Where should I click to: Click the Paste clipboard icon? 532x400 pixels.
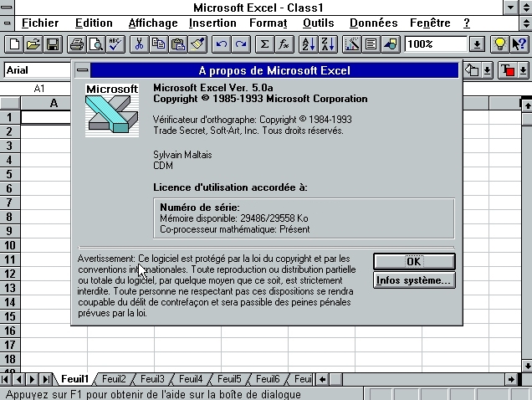pyautogui.click(x=178, y=44)
